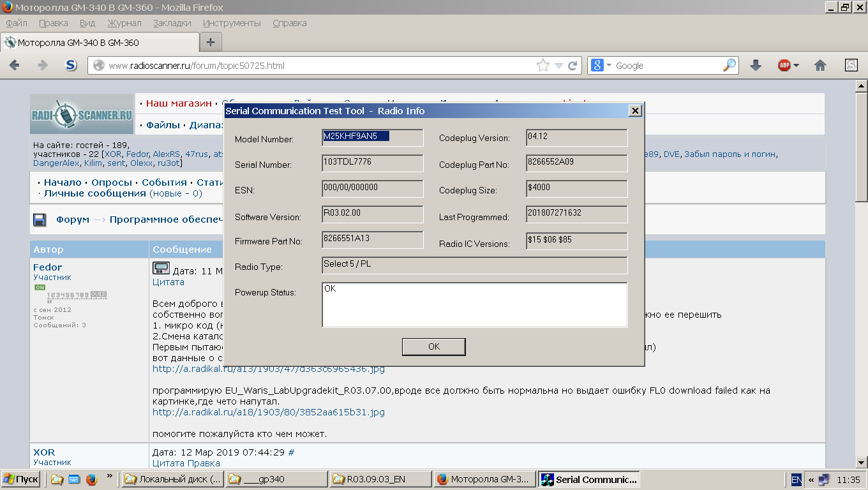Open the Опросы link
This screenshot has width=868, height=490.
pos(112,182)
